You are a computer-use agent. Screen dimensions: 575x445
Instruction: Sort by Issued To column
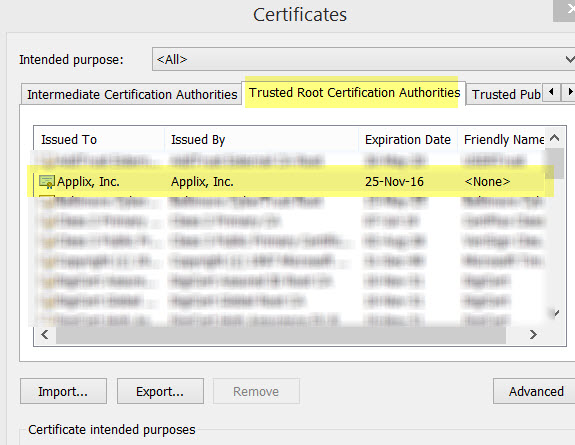click(99, 139)
